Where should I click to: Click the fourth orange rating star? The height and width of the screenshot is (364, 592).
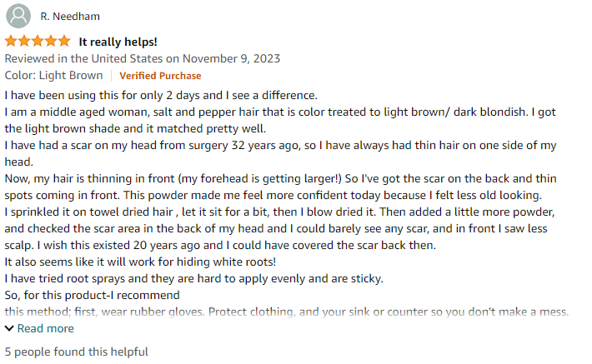[x=51, y=41]
